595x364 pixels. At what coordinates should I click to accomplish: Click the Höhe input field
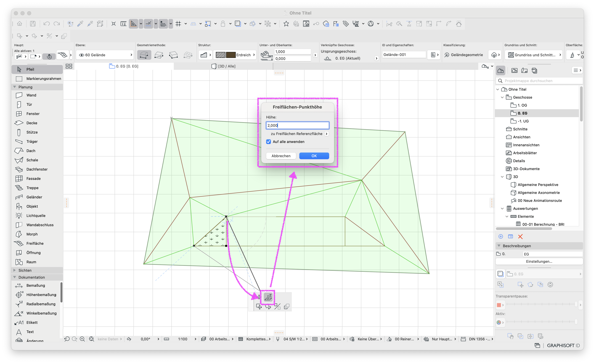pos(297,125)
